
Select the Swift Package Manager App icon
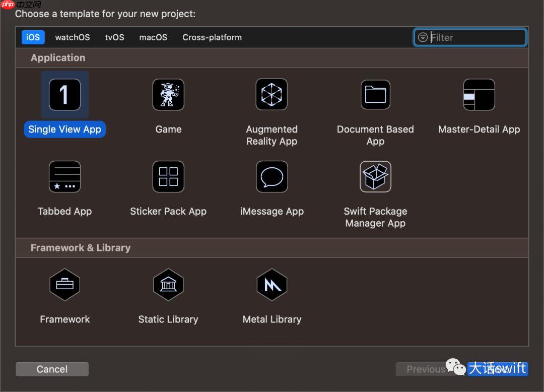click(x=375, y=177)
